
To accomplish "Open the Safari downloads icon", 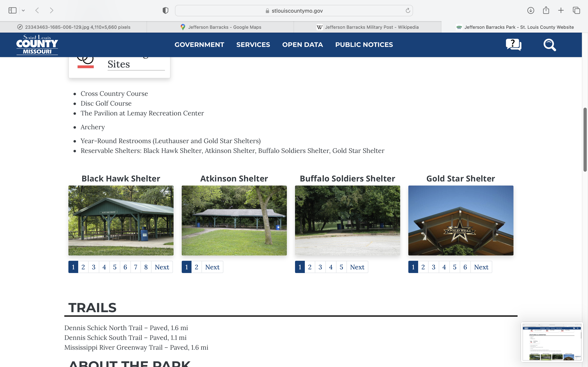I will click(531, 10).
